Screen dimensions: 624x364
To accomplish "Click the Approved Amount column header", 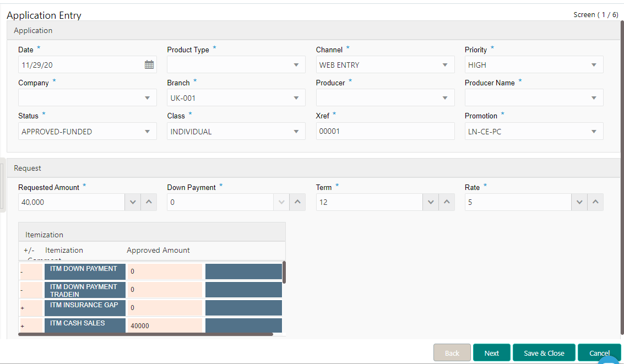I will tap(158, 250).
